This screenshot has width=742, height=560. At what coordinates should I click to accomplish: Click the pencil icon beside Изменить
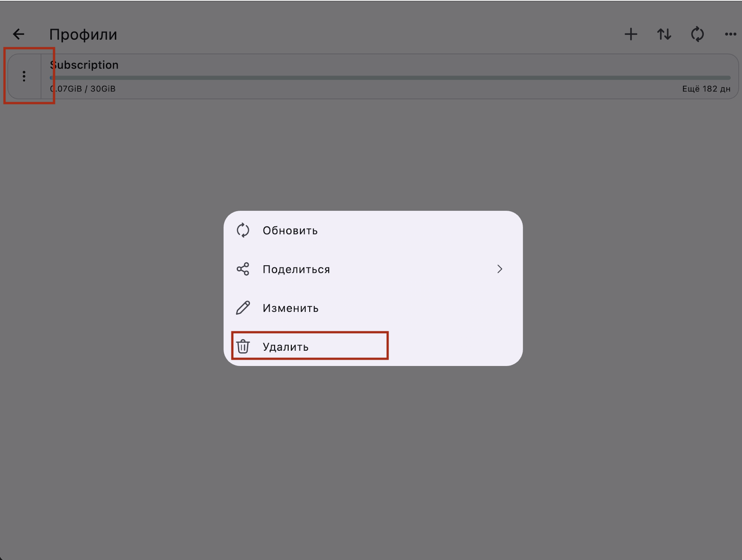coord(243,308)
